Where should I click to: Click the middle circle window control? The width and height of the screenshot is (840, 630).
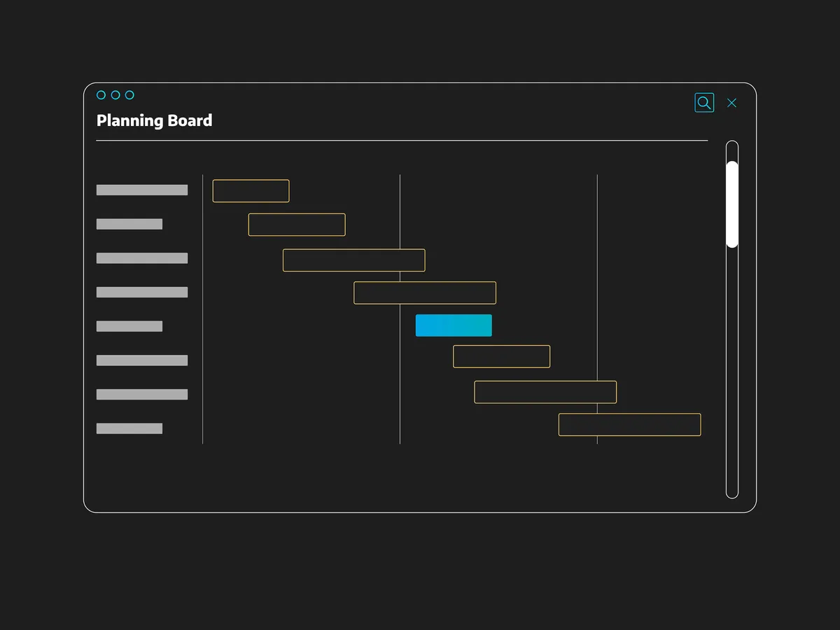pyautogui.click(x=115, y=95)
